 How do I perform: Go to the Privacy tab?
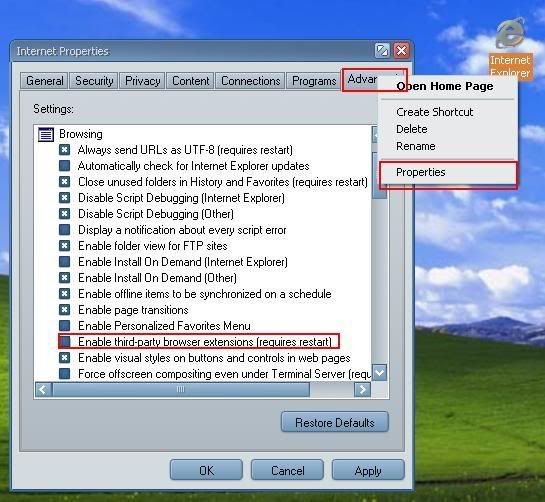[x=143, y=81]
